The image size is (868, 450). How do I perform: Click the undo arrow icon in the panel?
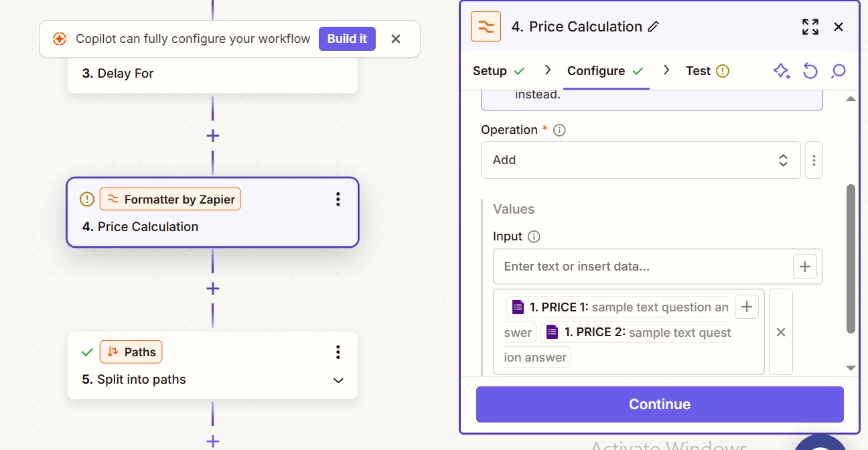[x=810, y=71]
